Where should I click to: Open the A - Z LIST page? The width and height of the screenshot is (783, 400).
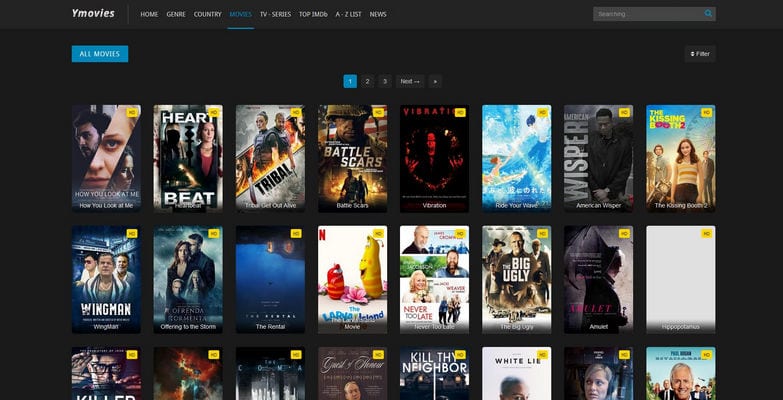tap(349, 14)
